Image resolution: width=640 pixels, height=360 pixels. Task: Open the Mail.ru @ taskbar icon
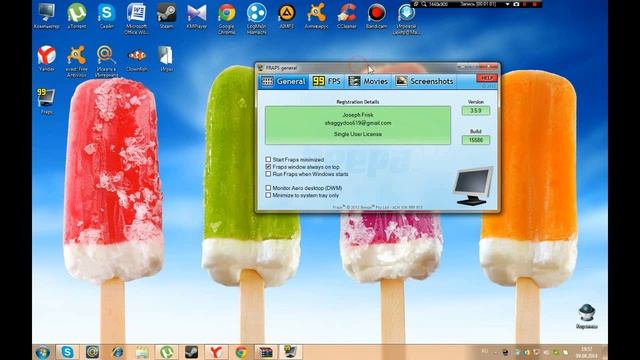tap(93, 352)
